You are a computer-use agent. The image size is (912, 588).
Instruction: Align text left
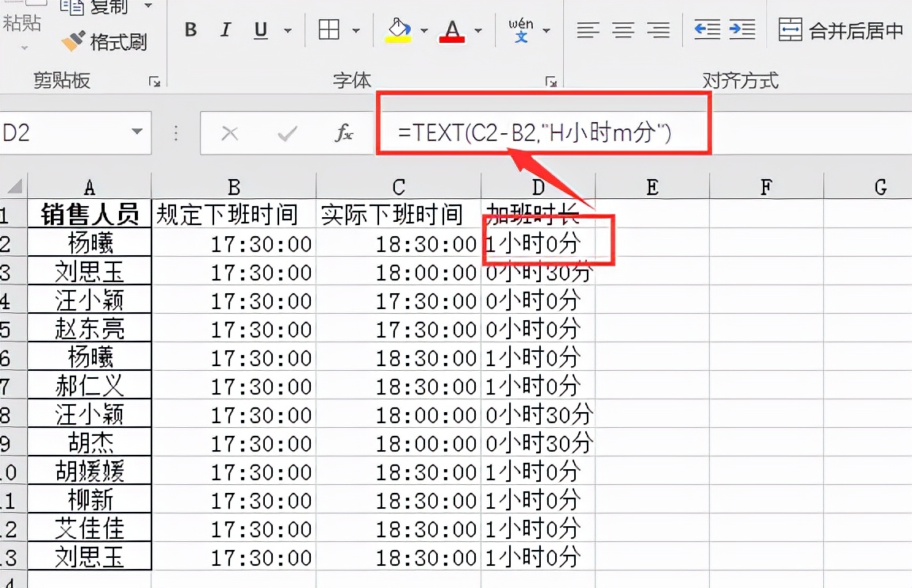pyautogui.click(x=588, y=30)
